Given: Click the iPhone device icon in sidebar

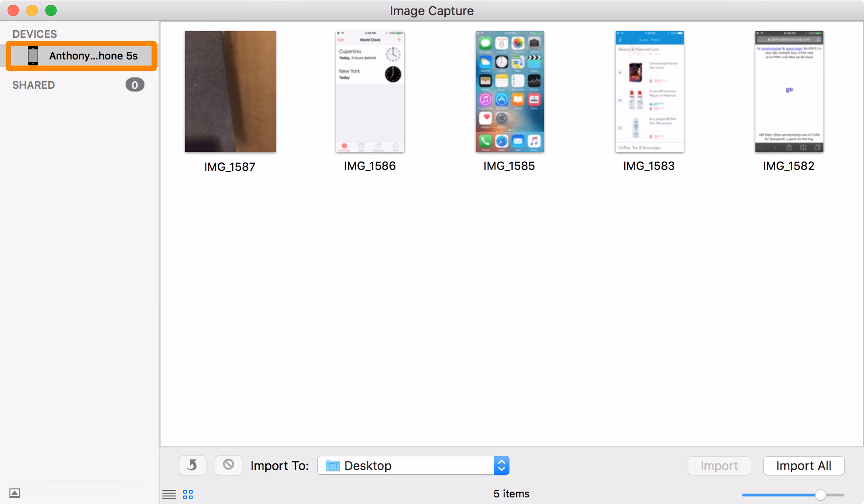Looking at the screenshot, I should (x=33, y=55).
